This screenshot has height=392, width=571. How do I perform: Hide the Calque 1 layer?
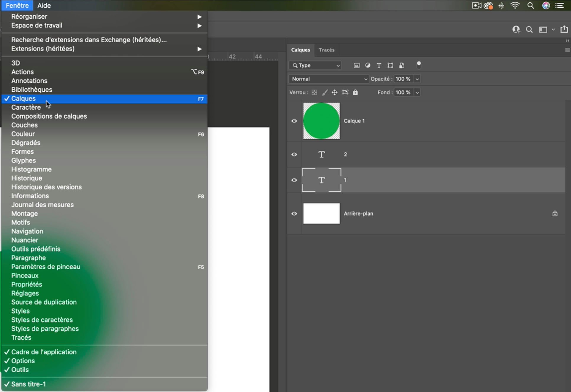coord(294,121)
